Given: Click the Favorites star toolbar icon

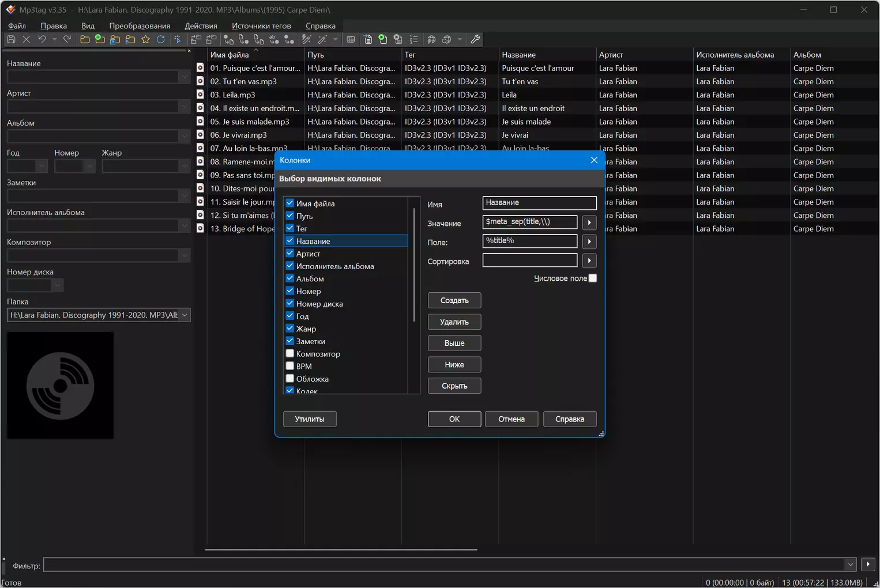Looking at the screenshot, I should click(145, 39).
